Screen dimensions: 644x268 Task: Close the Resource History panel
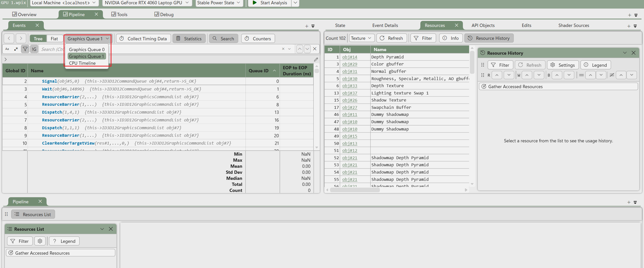[x=633, y=53]
